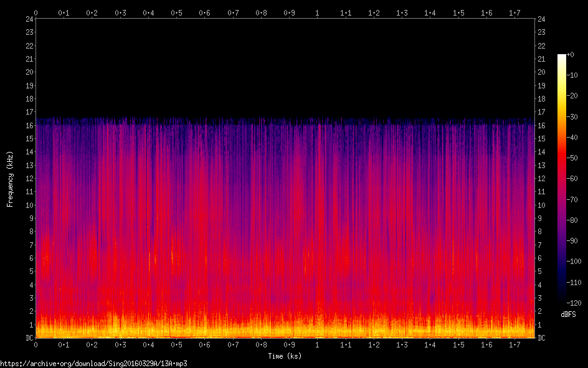Click the "dBFS" label under the color scale
Viewport: 588px width, 368px height.
click(568, 314)
